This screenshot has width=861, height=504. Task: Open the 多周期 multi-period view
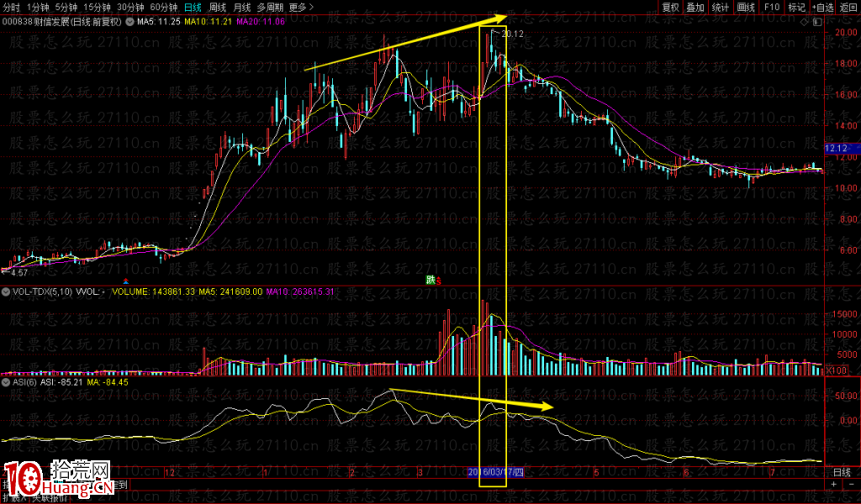pos(270,7)
